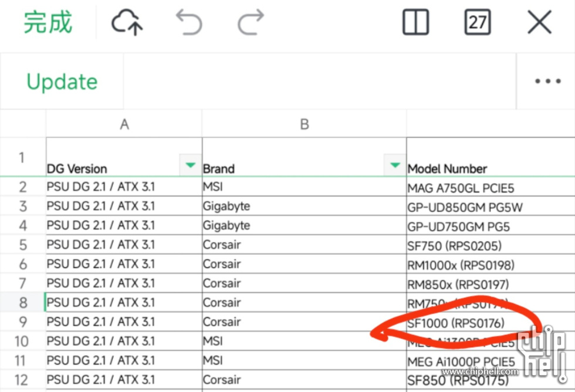
Task: Focus the empty edit field beside Update
Action: pos(320,81)
